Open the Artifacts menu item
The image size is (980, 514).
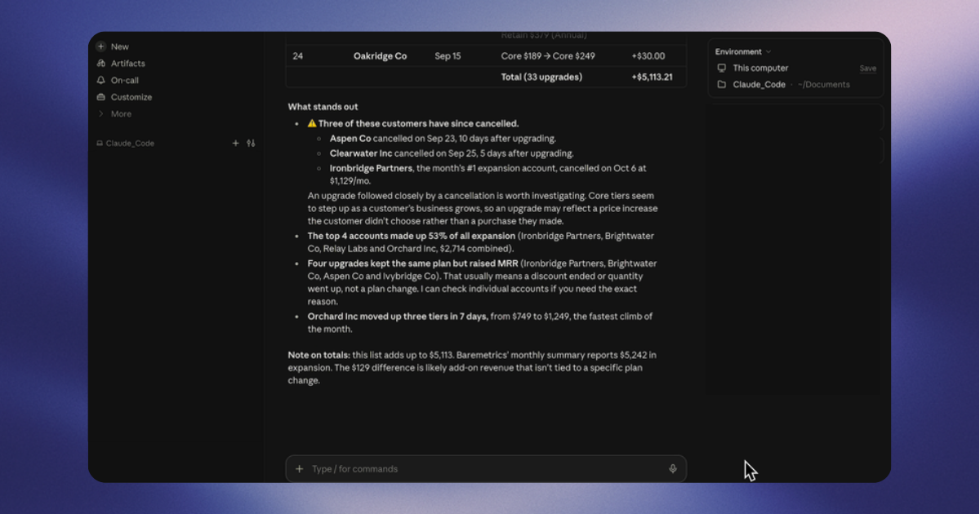tap(128, 64)
